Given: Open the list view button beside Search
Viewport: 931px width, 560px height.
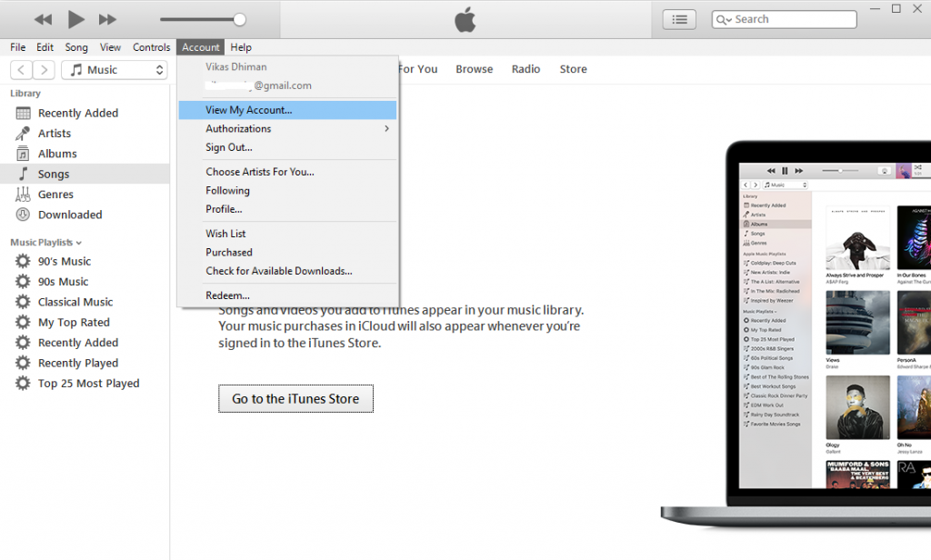Looking at the screenshot, I should coord(679,20).
